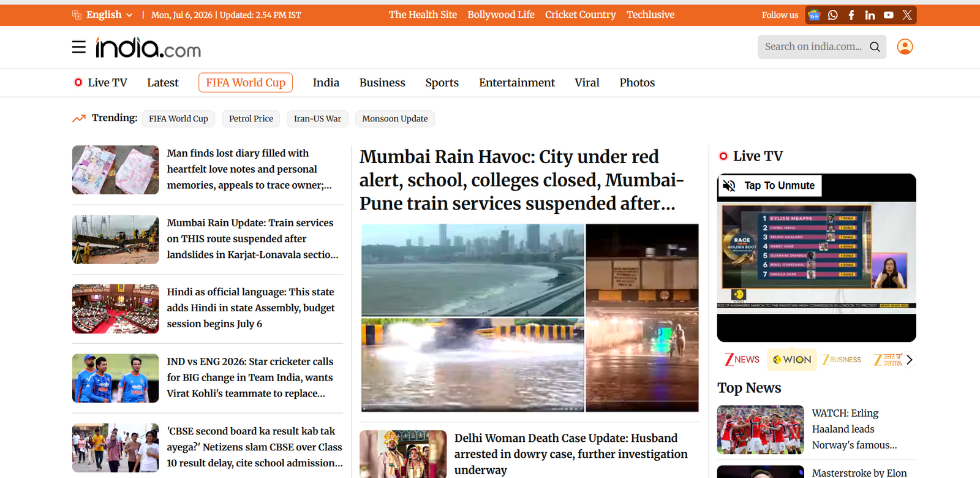Viewport: 980px width, 478px height.
Task: Click the lost diary thumbnail image
Action: coord(116,170)
